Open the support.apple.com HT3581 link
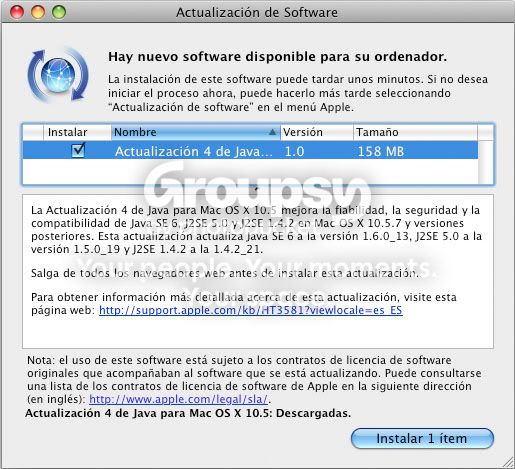The image size is (515, 469). tap(251, 310)
